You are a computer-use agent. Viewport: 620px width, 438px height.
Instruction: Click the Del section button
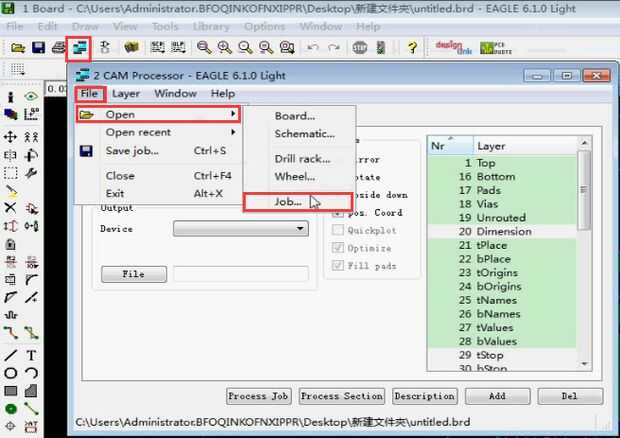coord(570,396)
